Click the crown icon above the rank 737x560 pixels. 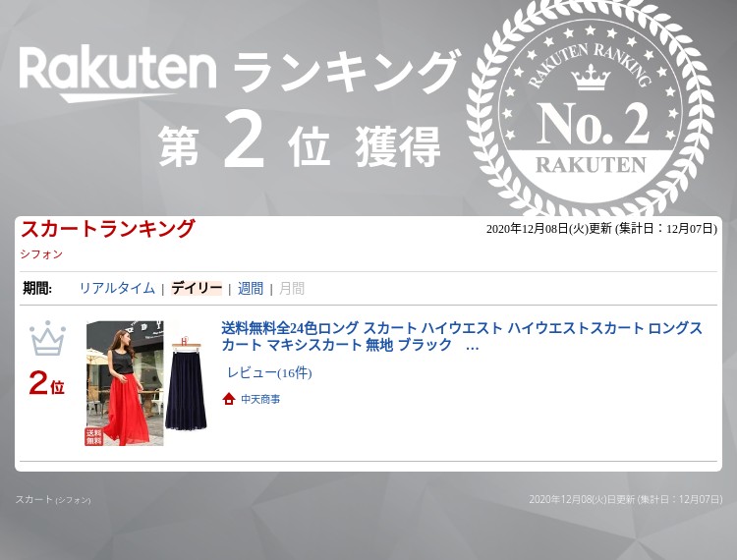tap(47, 339)
